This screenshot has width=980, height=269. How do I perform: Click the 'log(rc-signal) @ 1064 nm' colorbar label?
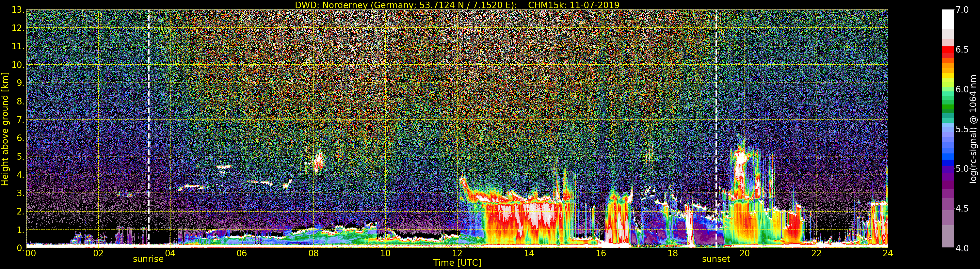click(973, 129)
